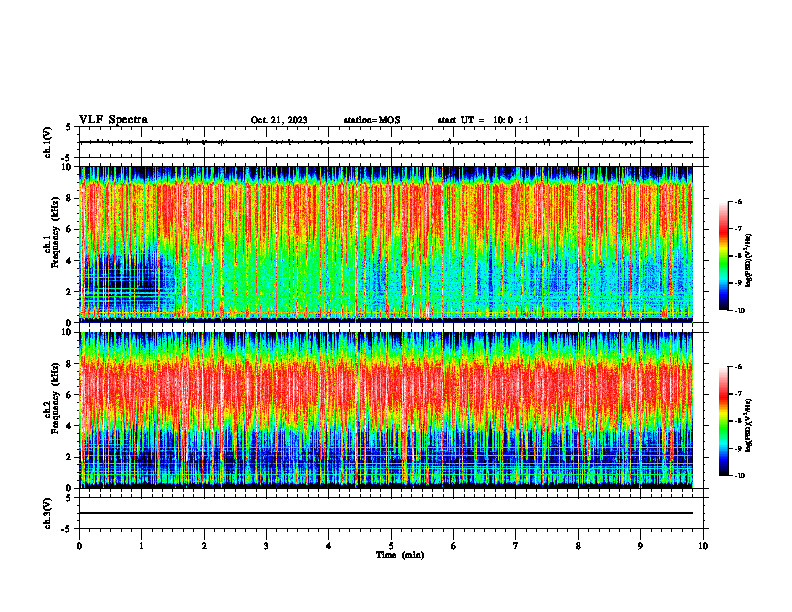Click the ch.1 colorbar '-6' scale value

point(738,201)
